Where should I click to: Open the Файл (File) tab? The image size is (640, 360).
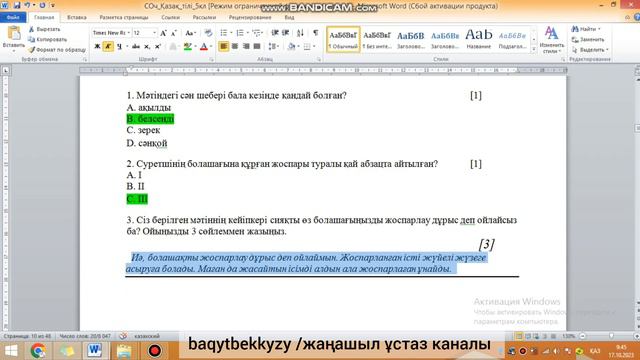(13, 17)
